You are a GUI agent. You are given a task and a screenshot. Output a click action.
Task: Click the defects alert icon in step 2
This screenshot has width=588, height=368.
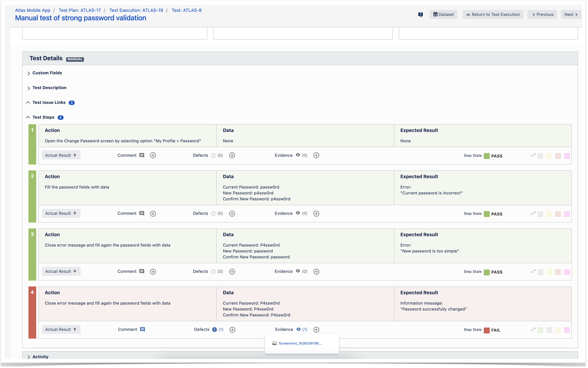click(x=213, y=213)
